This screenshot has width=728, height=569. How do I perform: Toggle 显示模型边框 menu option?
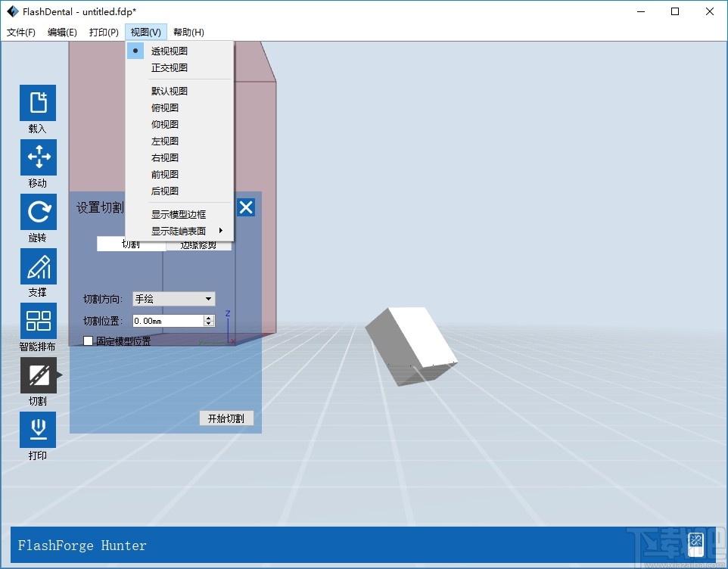tap(179, 214)
